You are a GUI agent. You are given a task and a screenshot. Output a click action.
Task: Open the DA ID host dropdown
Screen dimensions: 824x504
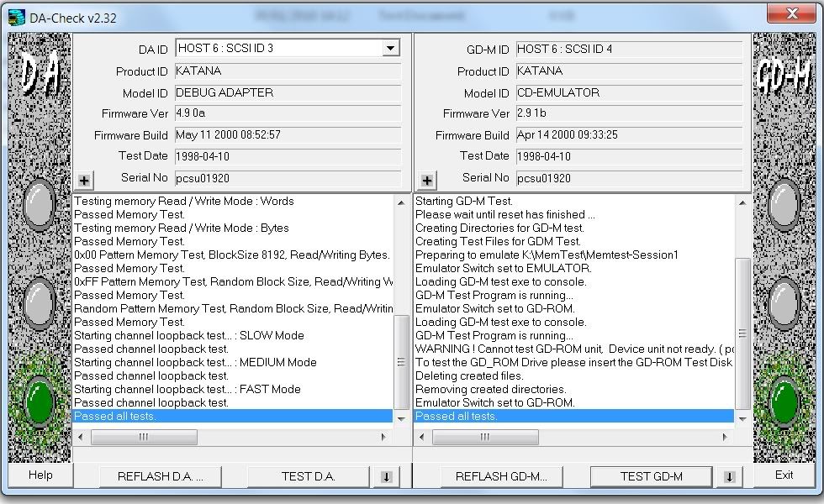pyautogui.click(x=390, y=49)
